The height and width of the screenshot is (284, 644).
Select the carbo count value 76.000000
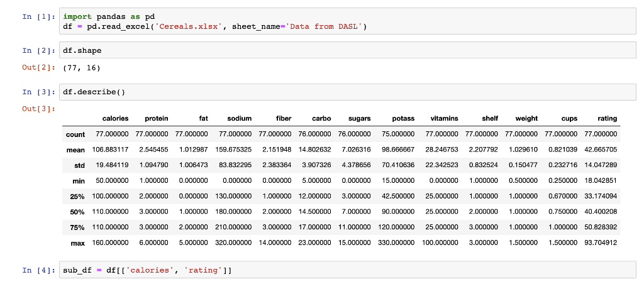click(314, 134)
